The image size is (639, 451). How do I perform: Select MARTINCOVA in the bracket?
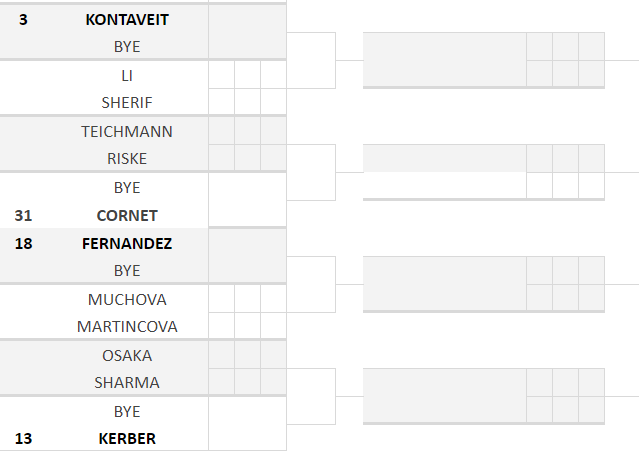(x=127, y=326)
